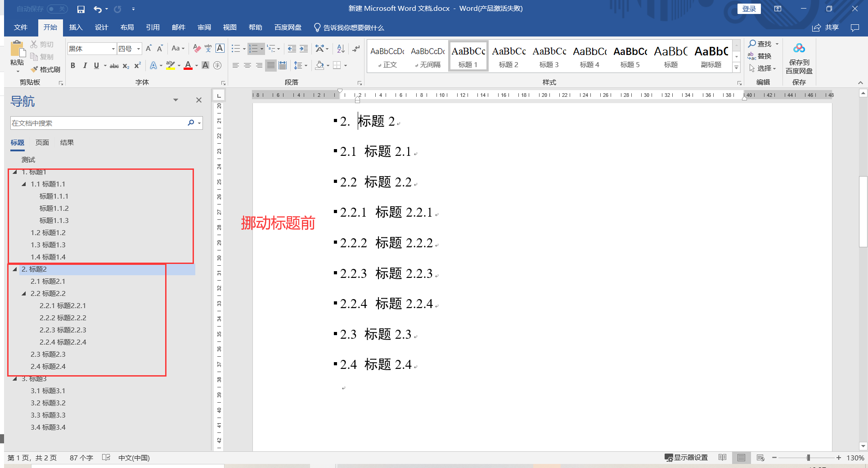Click the Format Painter (格式刷) tool
This screenshot has height=468, width=868.
[x=45, y=69]
